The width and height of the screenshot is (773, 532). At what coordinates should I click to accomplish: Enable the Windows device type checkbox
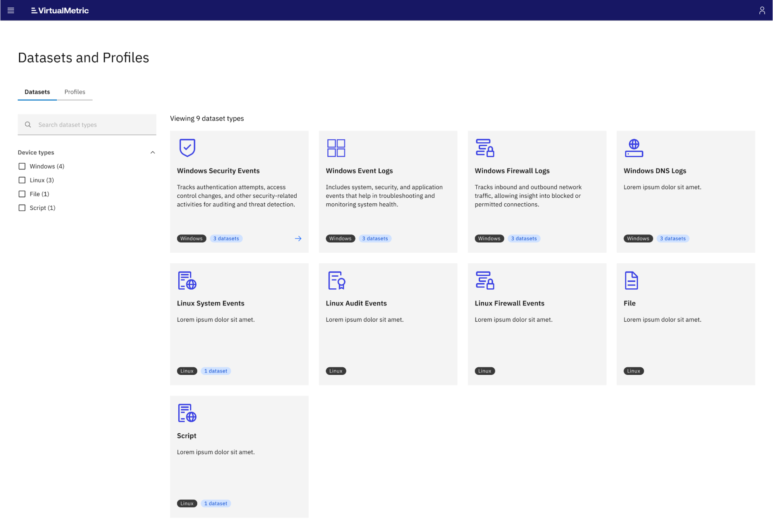coord(22,166)
